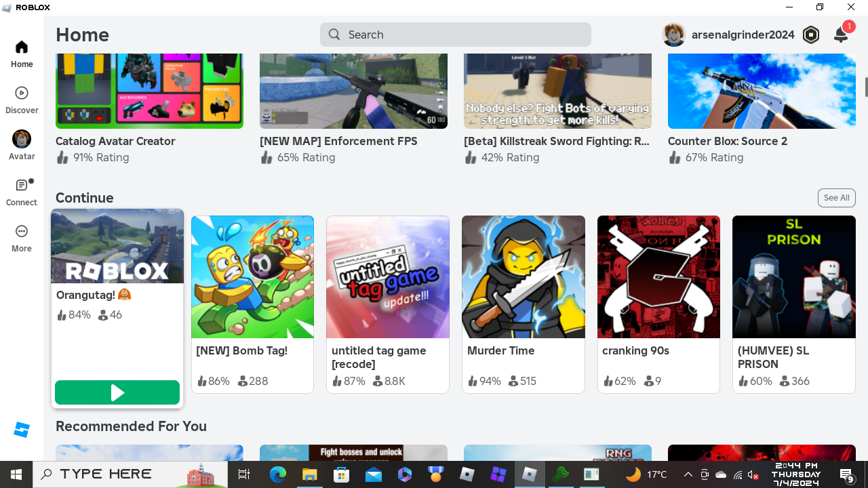Open the Avatar sidebar section
Viewport: 868px width, 488px height.
pos(22,146)
